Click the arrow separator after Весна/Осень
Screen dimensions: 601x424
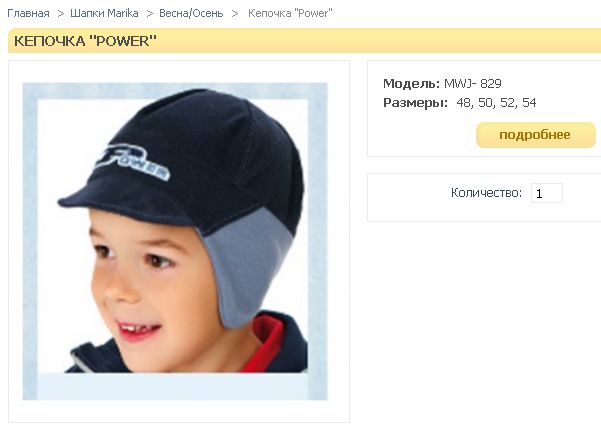click(235, 14)
